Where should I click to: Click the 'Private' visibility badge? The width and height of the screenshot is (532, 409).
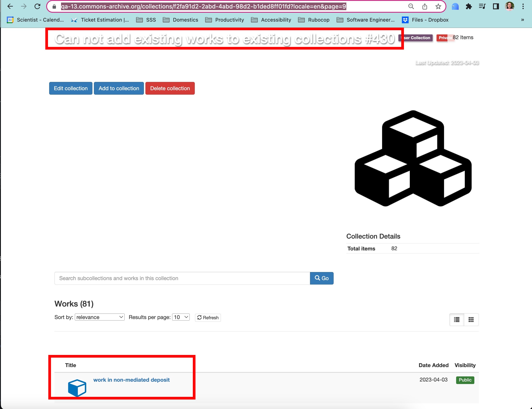click(445, 37)
